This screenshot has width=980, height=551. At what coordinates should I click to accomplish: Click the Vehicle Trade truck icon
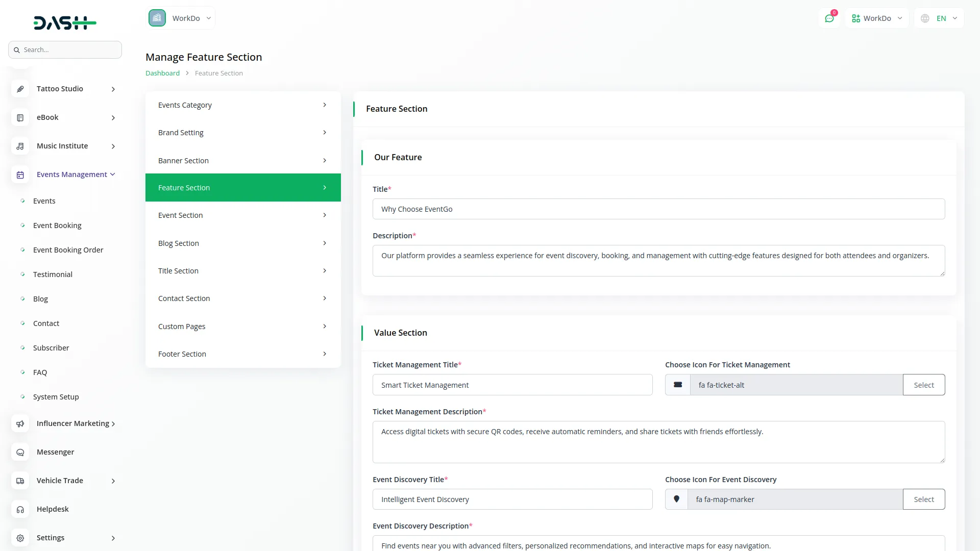point(20,481)
